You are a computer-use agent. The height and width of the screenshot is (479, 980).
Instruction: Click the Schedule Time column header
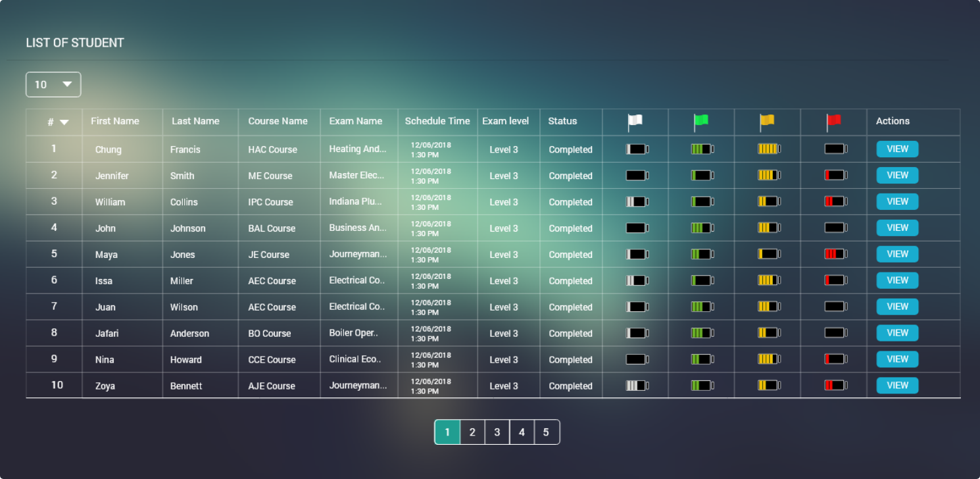437,121
